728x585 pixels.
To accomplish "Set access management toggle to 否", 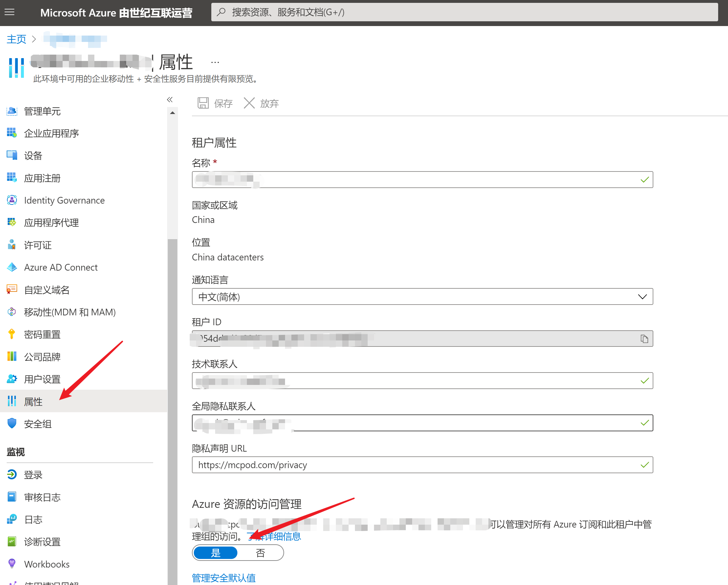I will 260,553.
